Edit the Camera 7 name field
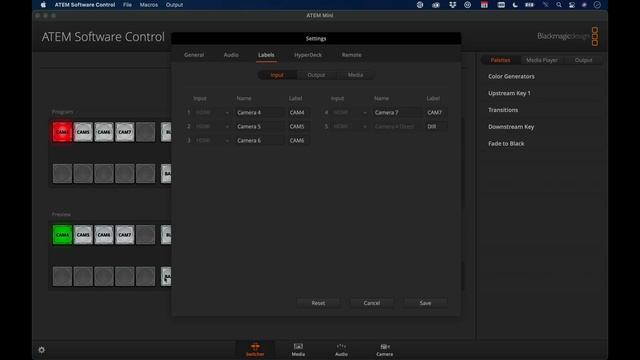 (396, 112)
